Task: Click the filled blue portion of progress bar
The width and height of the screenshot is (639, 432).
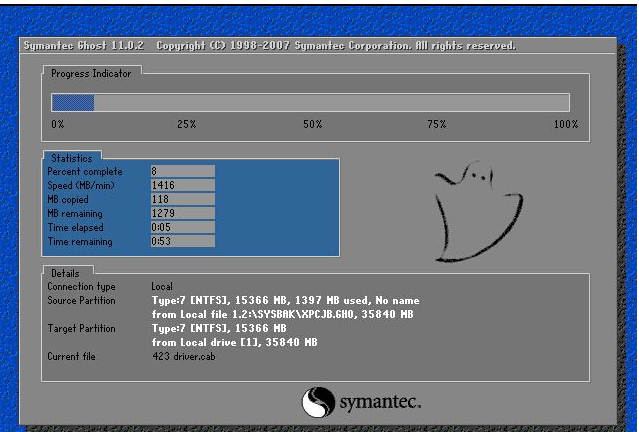Action: tap(72, 102)
